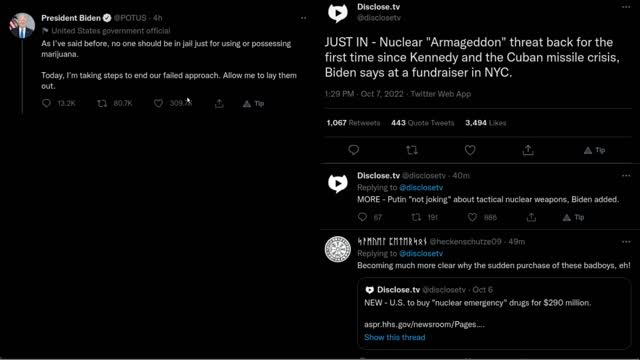Open more options on heckenschutze09 reply

point(626,242)
